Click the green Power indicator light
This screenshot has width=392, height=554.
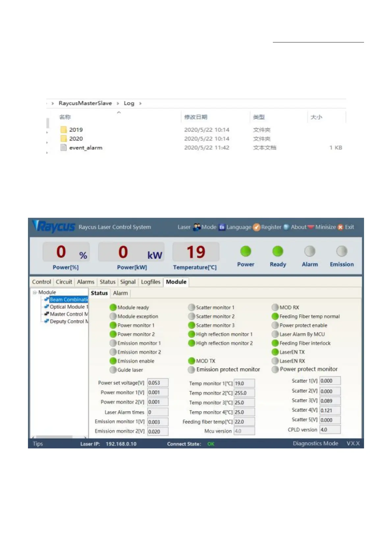[246, 251]
